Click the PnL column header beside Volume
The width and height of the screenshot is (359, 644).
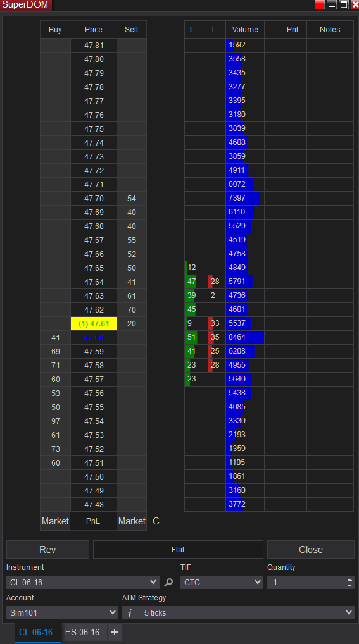tap(294, 30)
